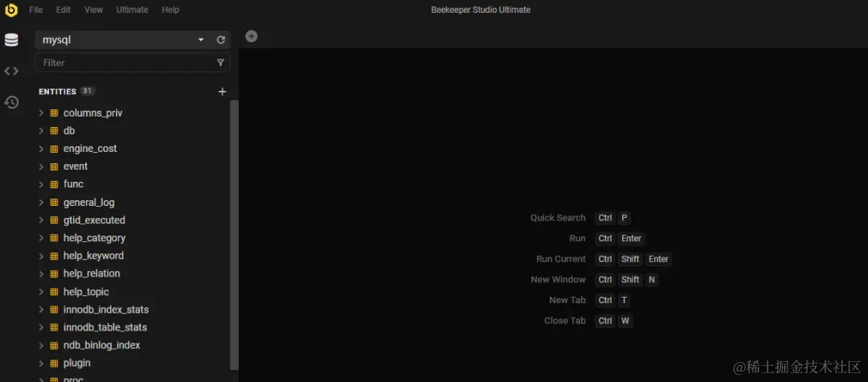
Task: Expand the ndb_binlog_index table
Action: click(x=41, y=346)
